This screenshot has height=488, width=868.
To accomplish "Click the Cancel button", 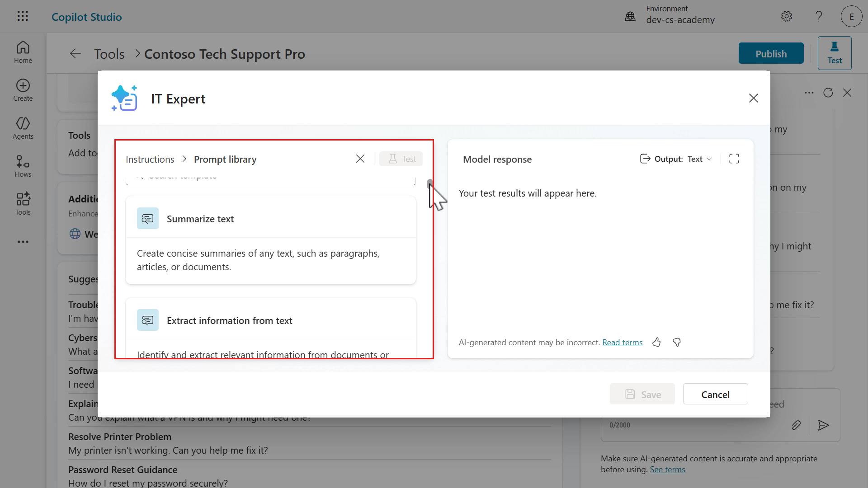I will 715,394.
